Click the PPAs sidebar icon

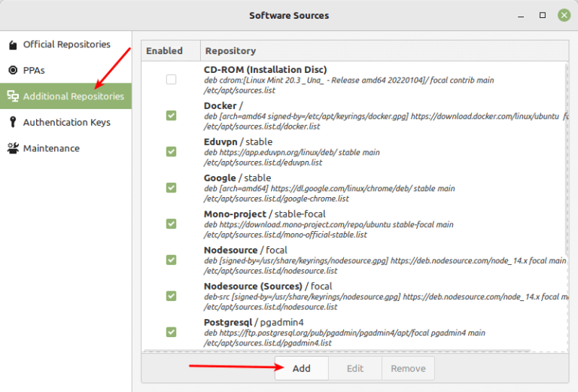point(13,71)
